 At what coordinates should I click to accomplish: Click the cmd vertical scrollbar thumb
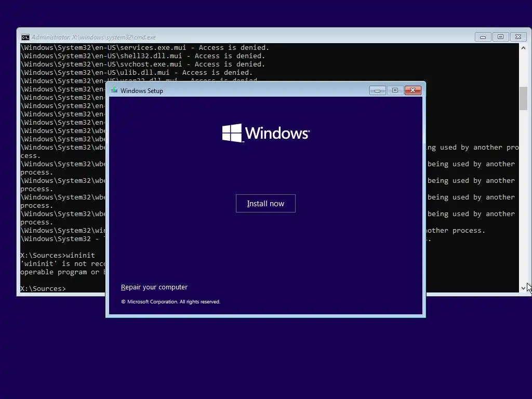tap(523, 98)
